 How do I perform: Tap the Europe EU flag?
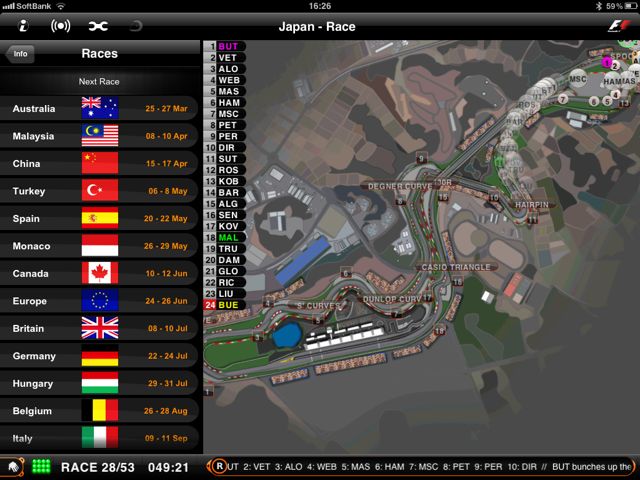pyautogui.click(x=100, y=301)
